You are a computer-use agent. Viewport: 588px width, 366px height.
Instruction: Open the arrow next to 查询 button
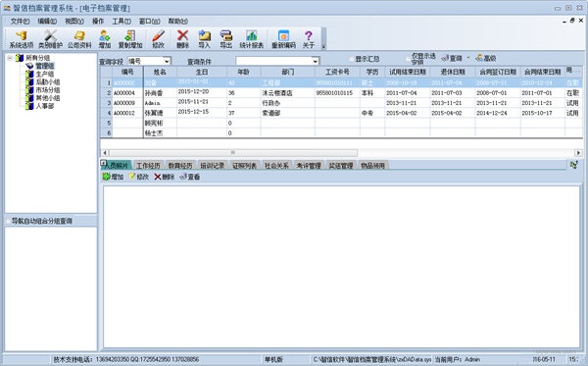click(x=468, y=58)
